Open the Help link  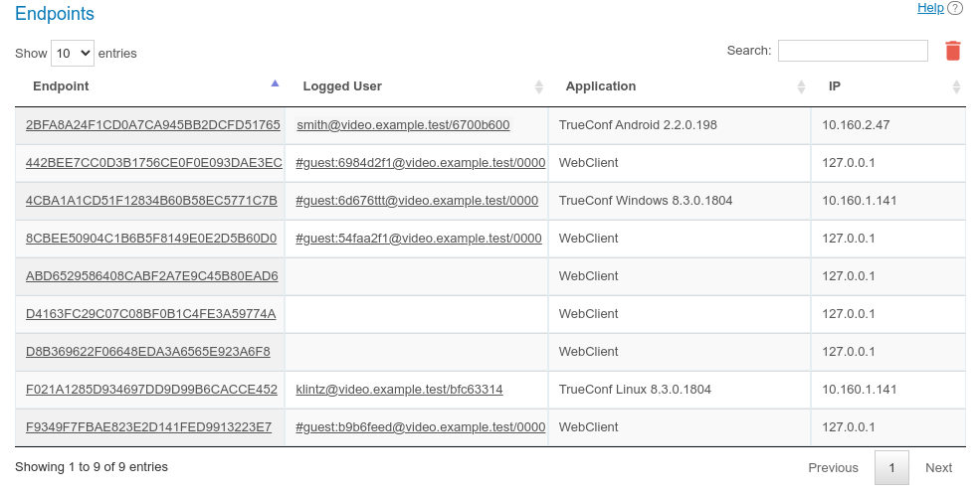930,8
